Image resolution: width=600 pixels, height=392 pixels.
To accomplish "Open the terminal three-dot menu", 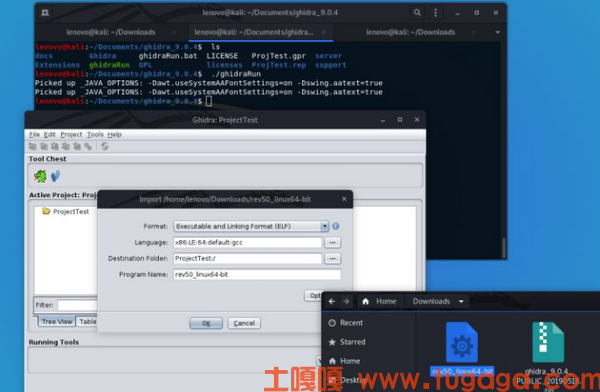I will [435, 13].
